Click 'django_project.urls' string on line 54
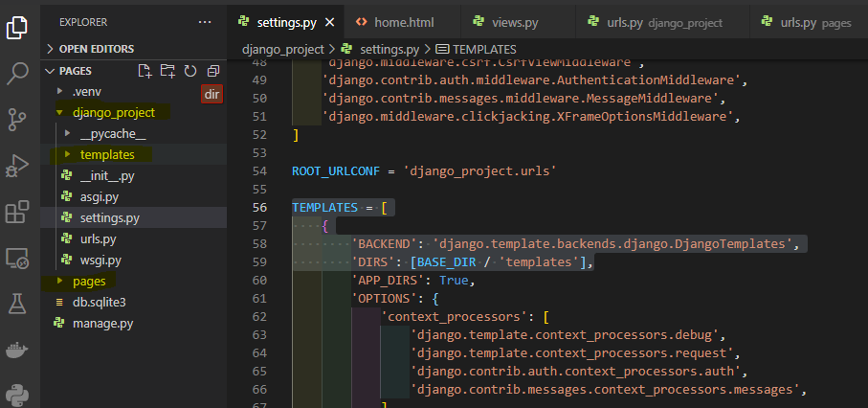 point(480,170)
